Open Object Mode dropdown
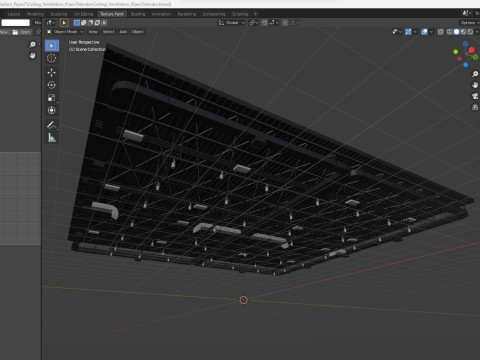Screen dimensions: 480x360 65,32
